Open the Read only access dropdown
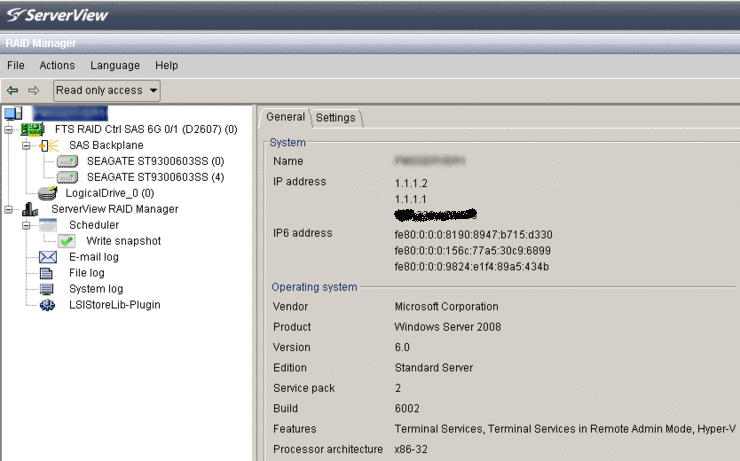 [107, 90]
